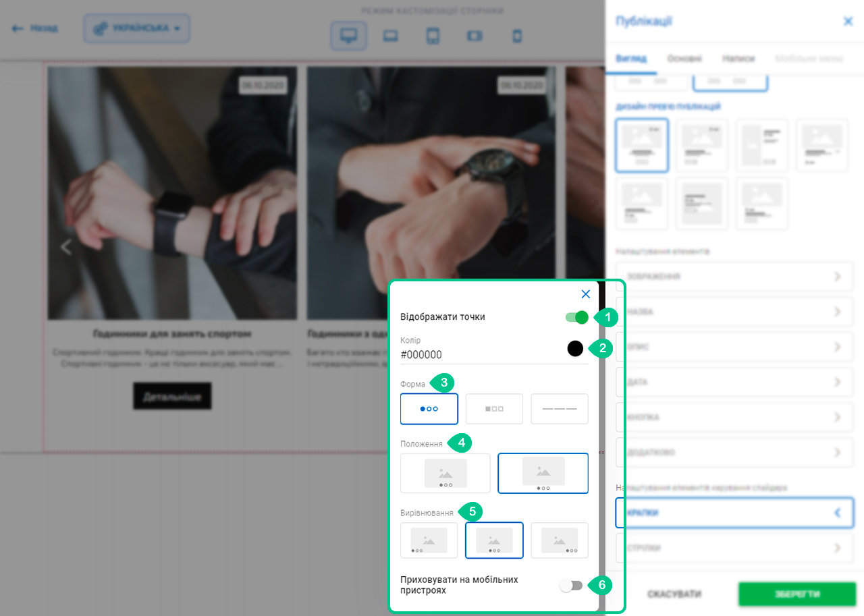Screen dimensions: 864x616
Task: Switch to the Написи tab
Action: pyautogui.click(x=738, y=59)
